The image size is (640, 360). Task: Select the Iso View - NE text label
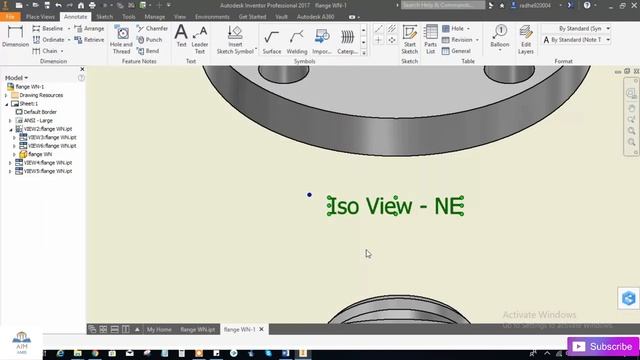(395, 206)
